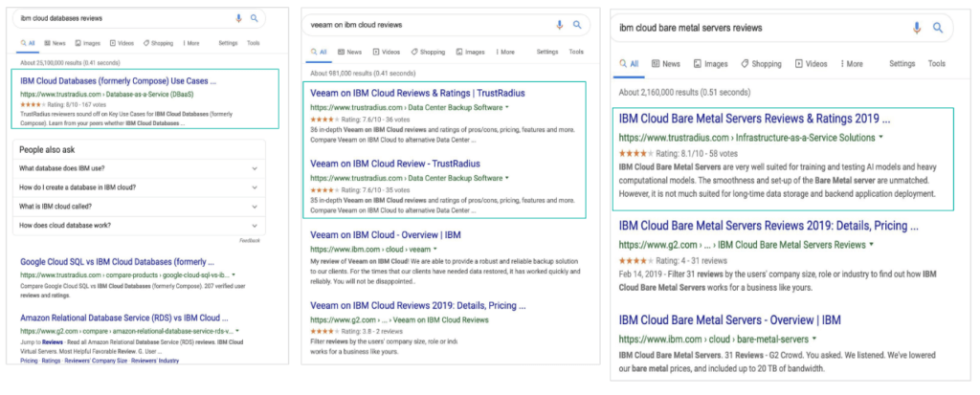Open Shopping tab in databases results
Viewport: 980px width, 395px height.
pyautogui.click(x=158, y=43)
